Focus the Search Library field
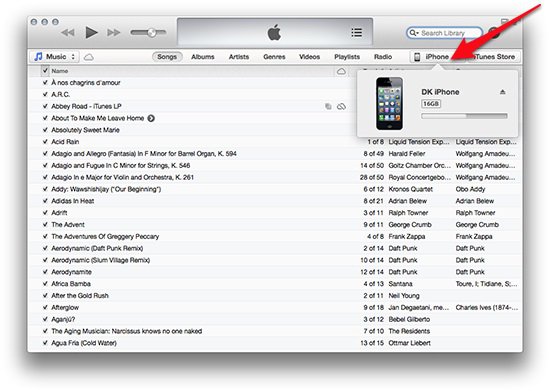Screen dimensions: 550x391 pos(444,33)
